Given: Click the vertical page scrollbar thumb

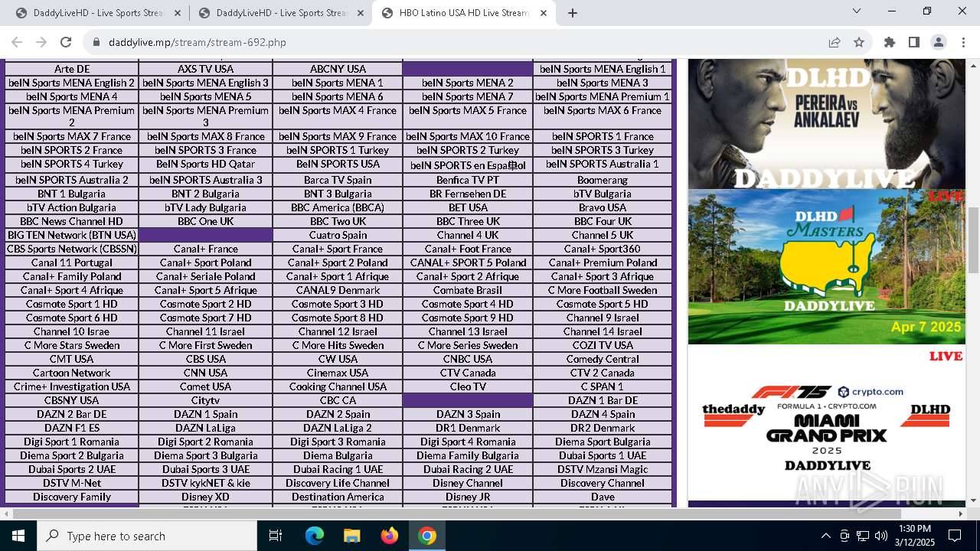Looking at the screenshot, I should (973, 240).
